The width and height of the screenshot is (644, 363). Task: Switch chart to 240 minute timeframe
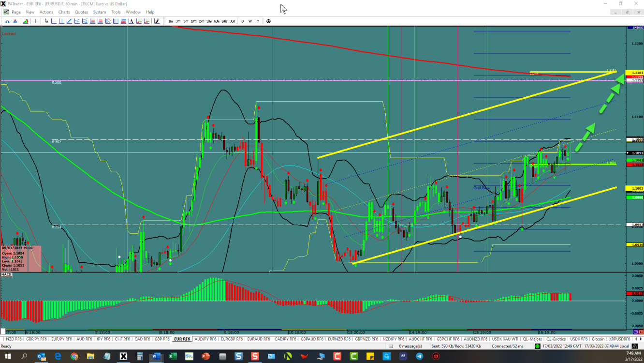[224, 21]
